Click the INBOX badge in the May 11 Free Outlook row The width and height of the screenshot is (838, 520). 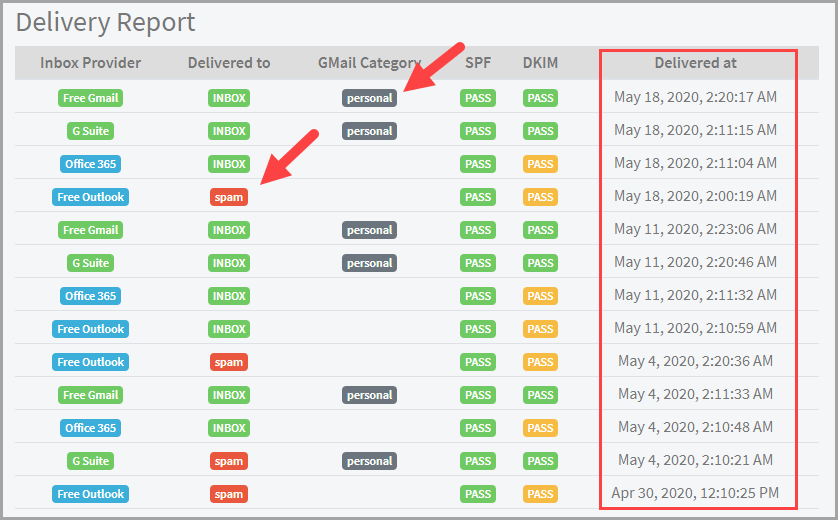[x=229, y=329]
